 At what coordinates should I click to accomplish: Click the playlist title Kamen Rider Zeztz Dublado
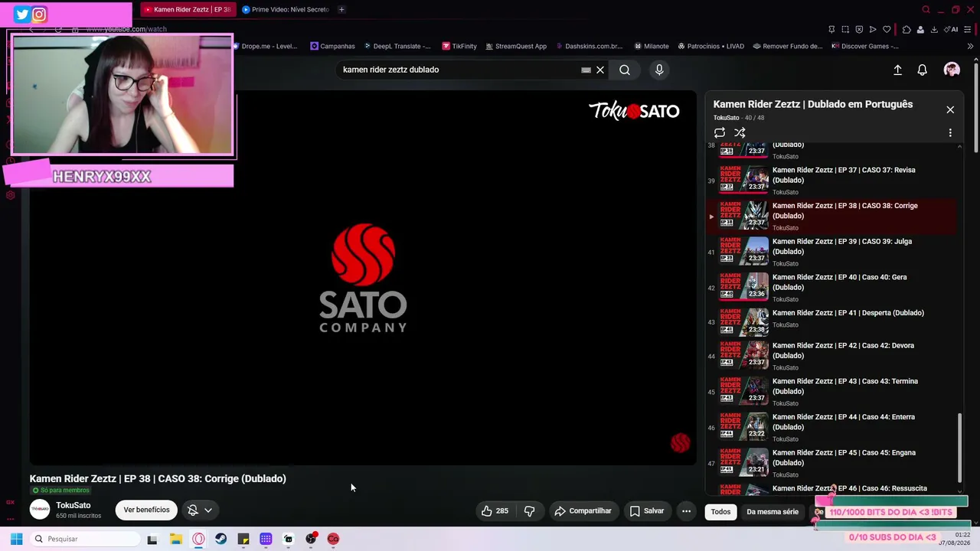(x=813, y=104)
